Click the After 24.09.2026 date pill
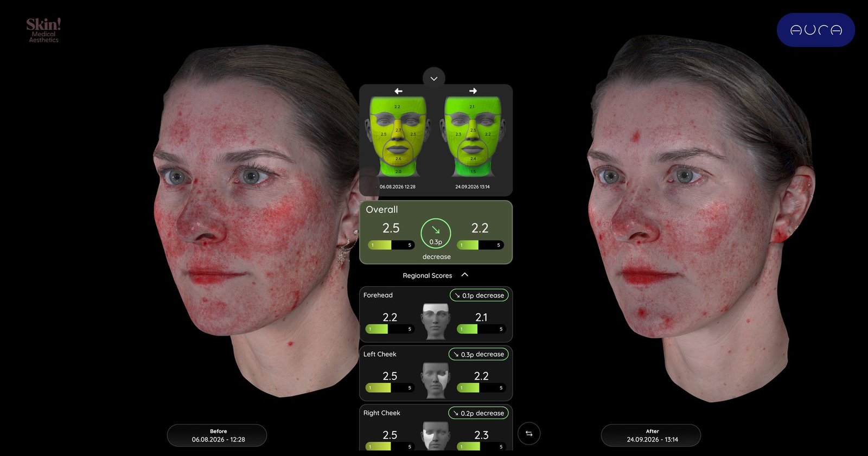This screenshot has height=456, width=868. [651, 435]
